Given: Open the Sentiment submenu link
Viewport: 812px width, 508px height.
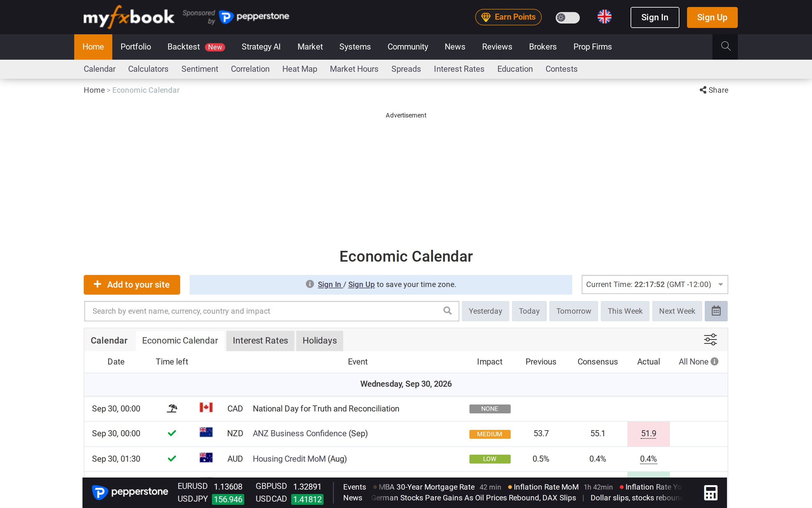Looking at the screenshot, I should (x=200, y=69).
